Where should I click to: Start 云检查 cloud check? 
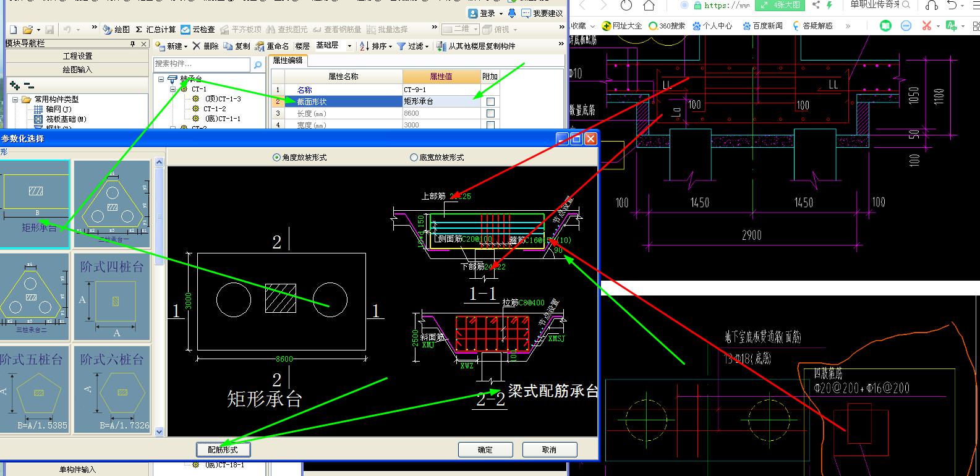pyautogui.click(x=198, y=29)
